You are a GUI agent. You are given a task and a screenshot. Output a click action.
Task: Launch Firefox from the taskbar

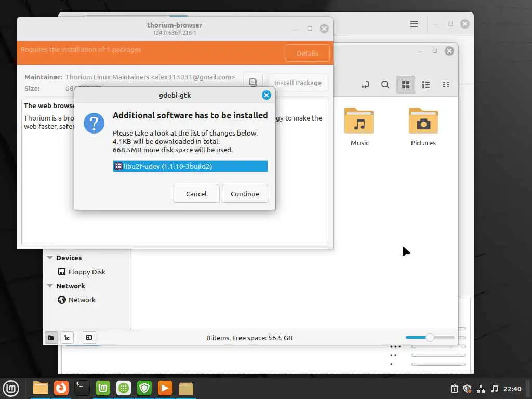click(61, 389)
